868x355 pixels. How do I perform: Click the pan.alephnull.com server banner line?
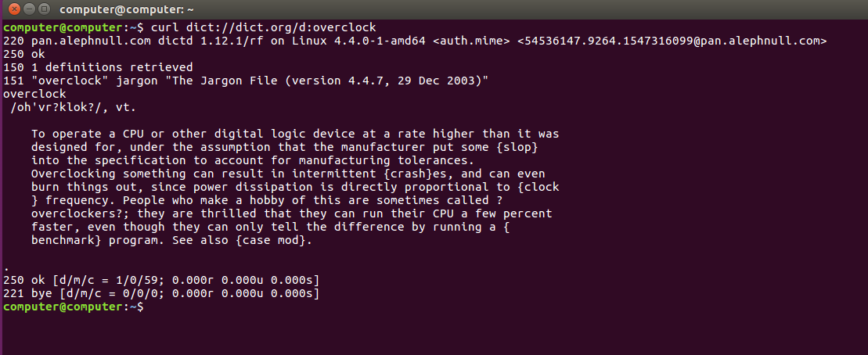click(x=415, y=41)
